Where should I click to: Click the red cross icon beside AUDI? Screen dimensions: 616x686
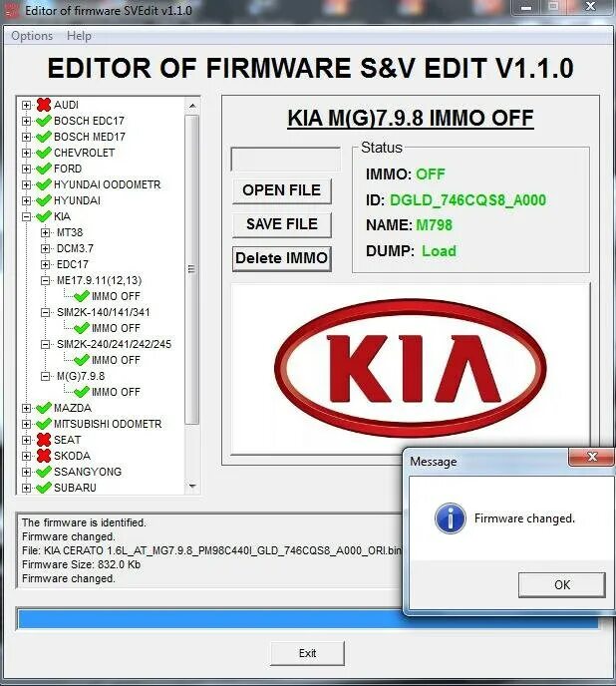pyautogui.click(x=44, y=105)
